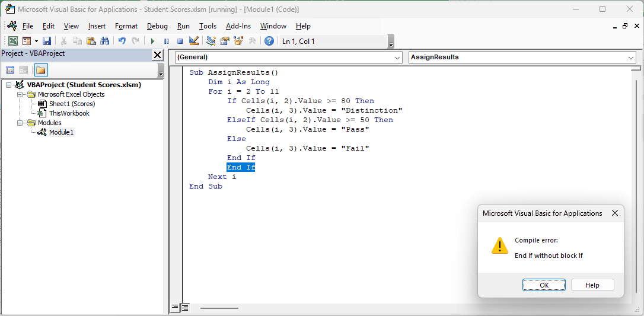Toggle Design Mode icon
Image resolution: width=644 pixels, height=316 pixels.
coord(193,41)
